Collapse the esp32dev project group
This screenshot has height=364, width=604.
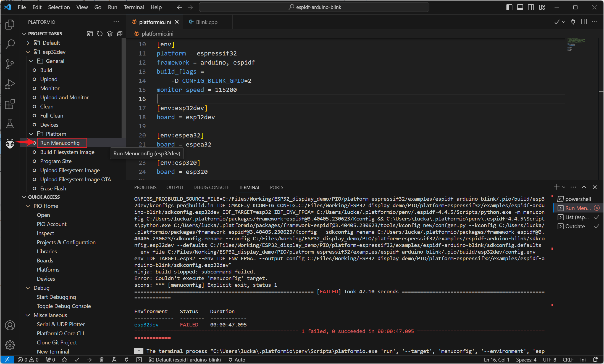coord(28,52)
